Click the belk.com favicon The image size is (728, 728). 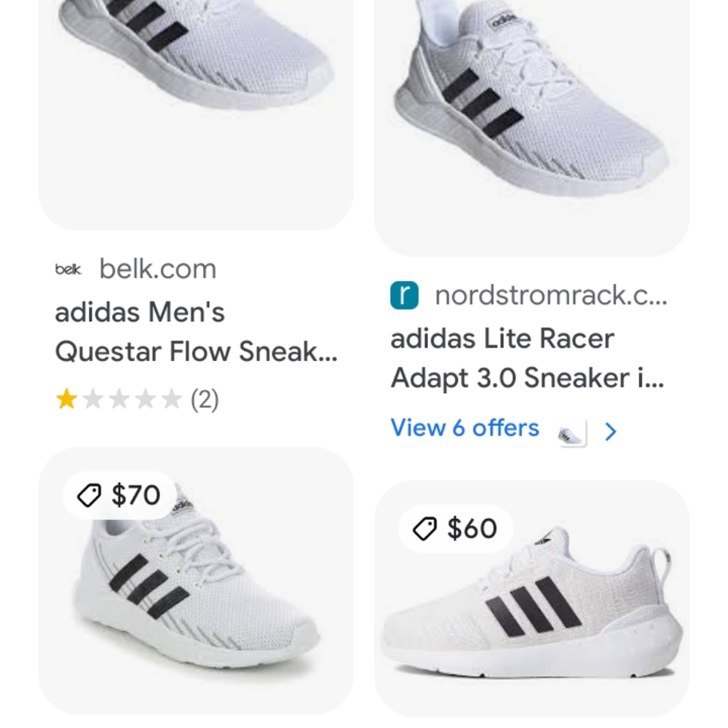pyautogui.click(x=68, y=269)
